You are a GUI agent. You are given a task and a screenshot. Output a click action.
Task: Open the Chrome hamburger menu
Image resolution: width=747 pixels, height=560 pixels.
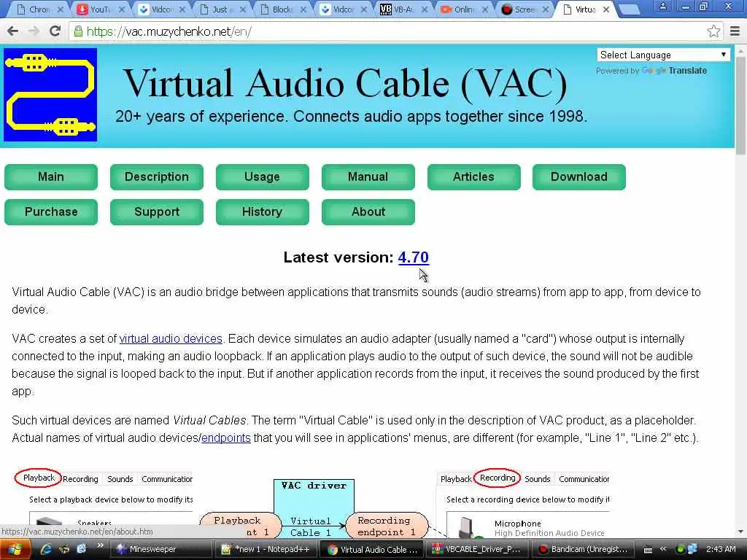[735, 31]
